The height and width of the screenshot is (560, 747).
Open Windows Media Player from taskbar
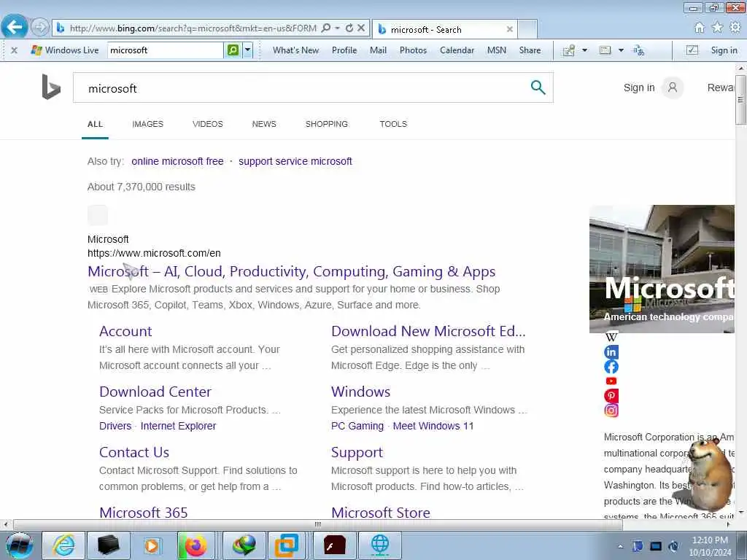pos(152,545)
